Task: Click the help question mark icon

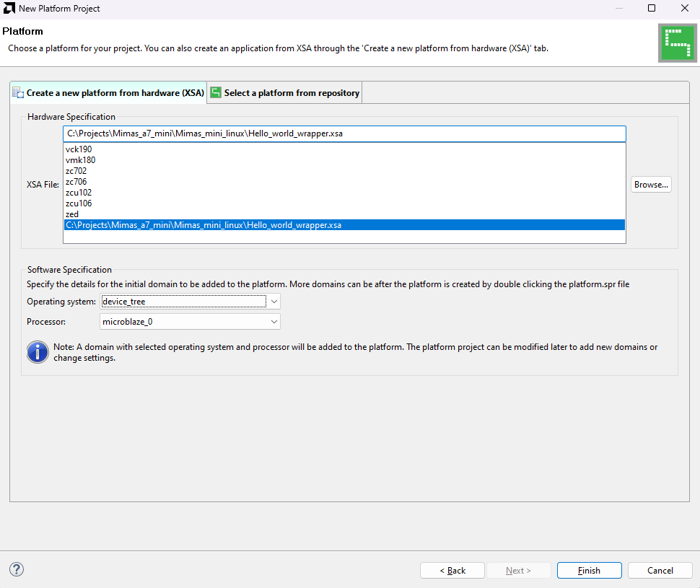Action: click(x=17, y=569)
